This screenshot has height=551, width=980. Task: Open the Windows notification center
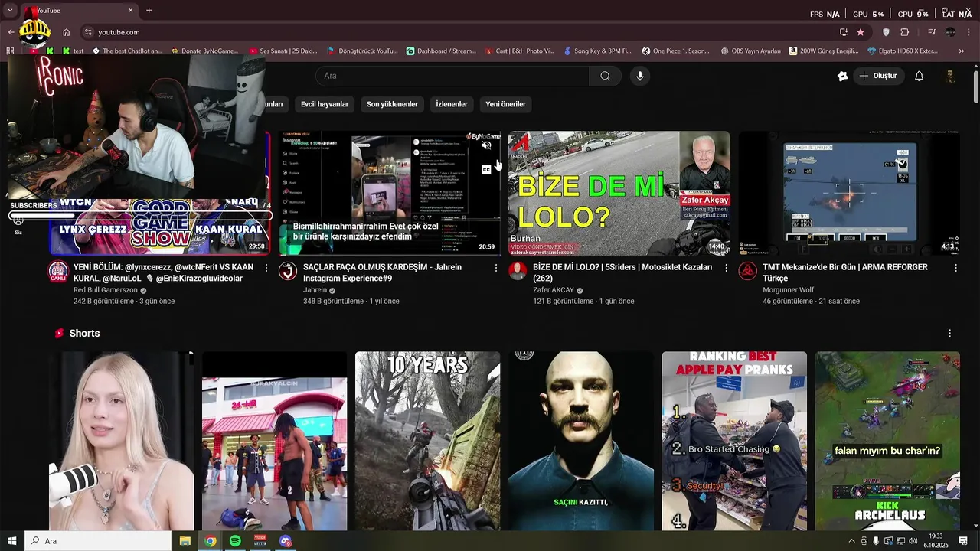click(x=963, y=541)
